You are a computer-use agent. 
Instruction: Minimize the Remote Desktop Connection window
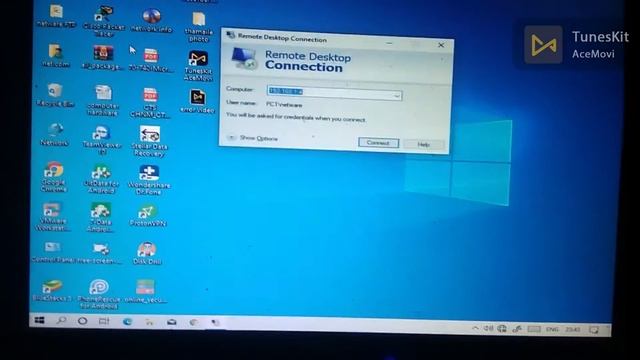tap(389, 43)
